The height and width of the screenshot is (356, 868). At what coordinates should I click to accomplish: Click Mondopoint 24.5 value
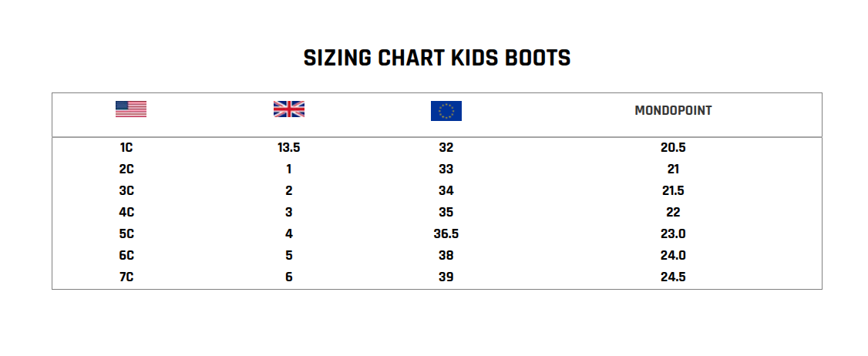[673, 277]
